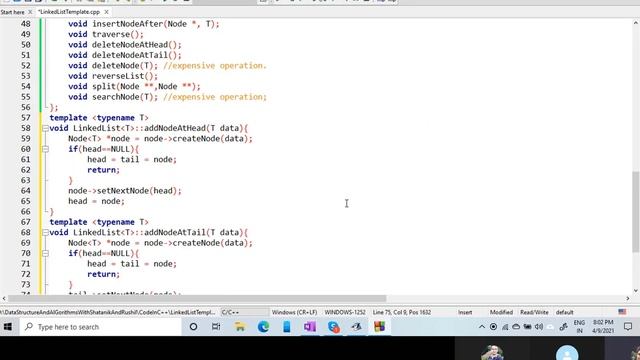Switch to the Start here tab
The width and height of the screenshot is (640, 360).
(x=12, y=12)
